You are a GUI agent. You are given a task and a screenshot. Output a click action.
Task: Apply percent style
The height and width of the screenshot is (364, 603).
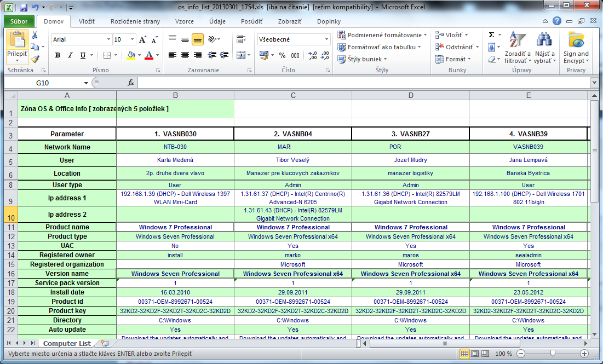pyautogui.click(x=282, y=55)
